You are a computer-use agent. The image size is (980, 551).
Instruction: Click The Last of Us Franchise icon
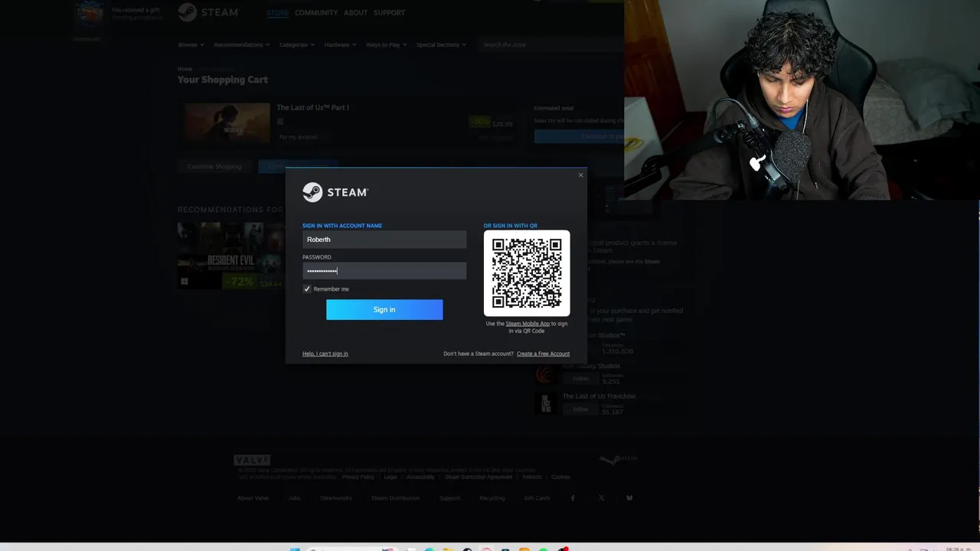[545, 403]
